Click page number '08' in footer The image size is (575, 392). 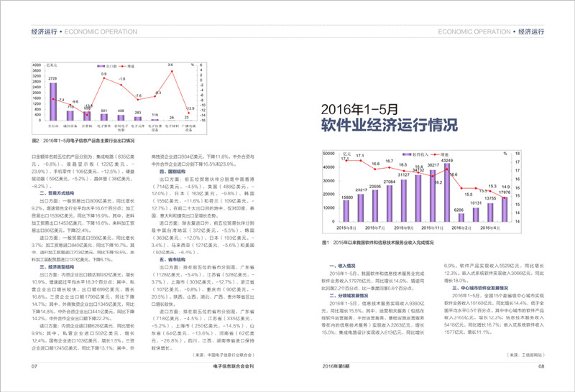point(541,366)
